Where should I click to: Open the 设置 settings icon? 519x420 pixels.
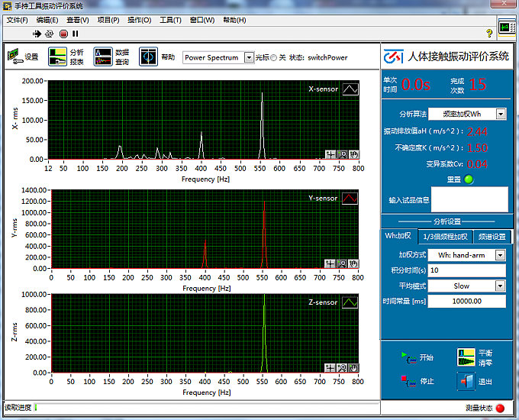point(15,57)
